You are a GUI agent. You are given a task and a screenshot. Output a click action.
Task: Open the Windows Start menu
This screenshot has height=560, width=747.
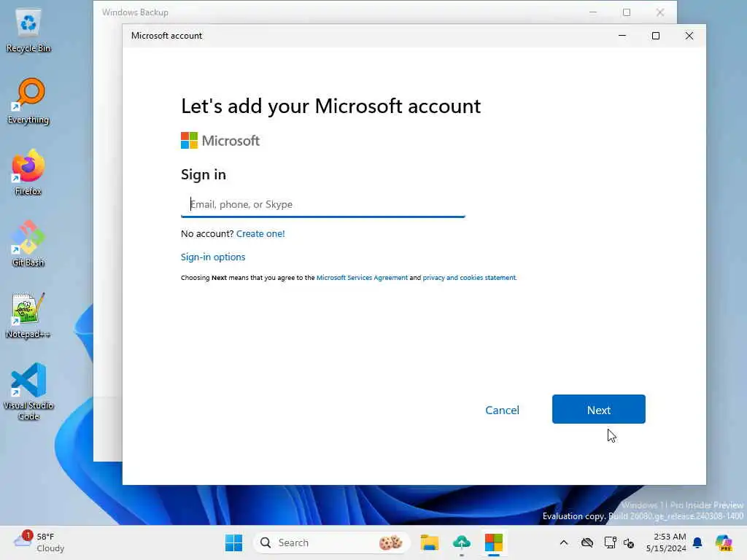tap(233, 542)
